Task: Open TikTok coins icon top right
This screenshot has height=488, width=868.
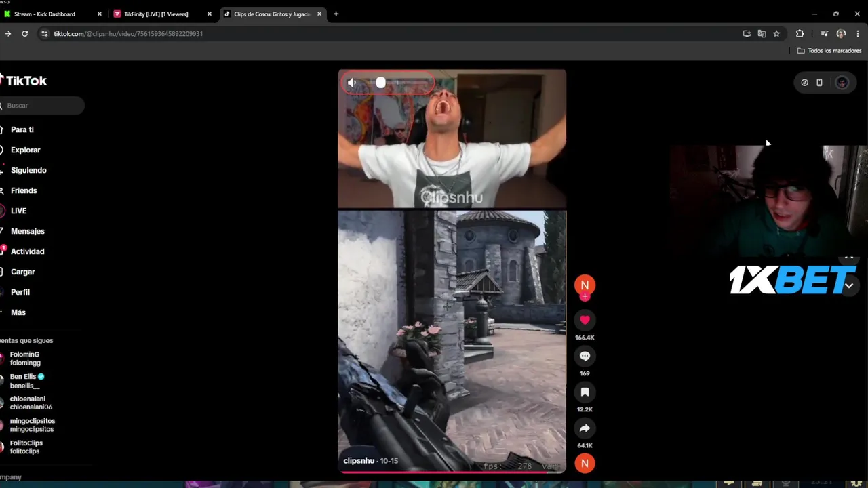Action: coord(804,83)
